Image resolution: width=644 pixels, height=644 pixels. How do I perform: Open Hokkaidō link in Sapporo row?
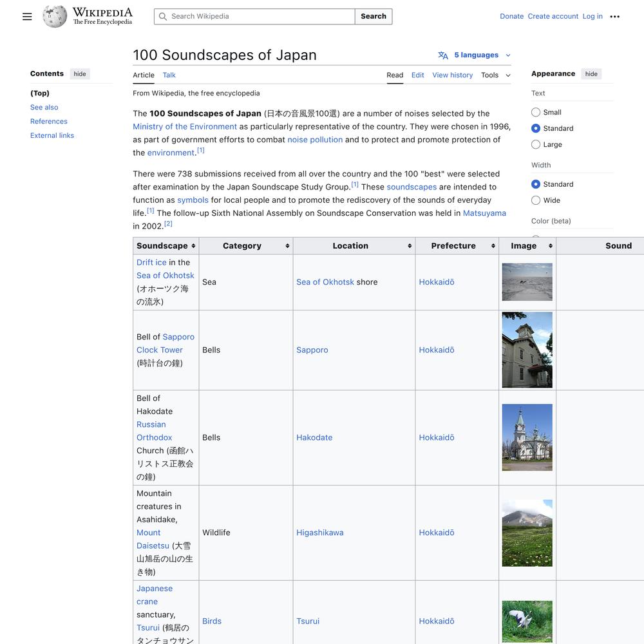(x=436, y=350)
